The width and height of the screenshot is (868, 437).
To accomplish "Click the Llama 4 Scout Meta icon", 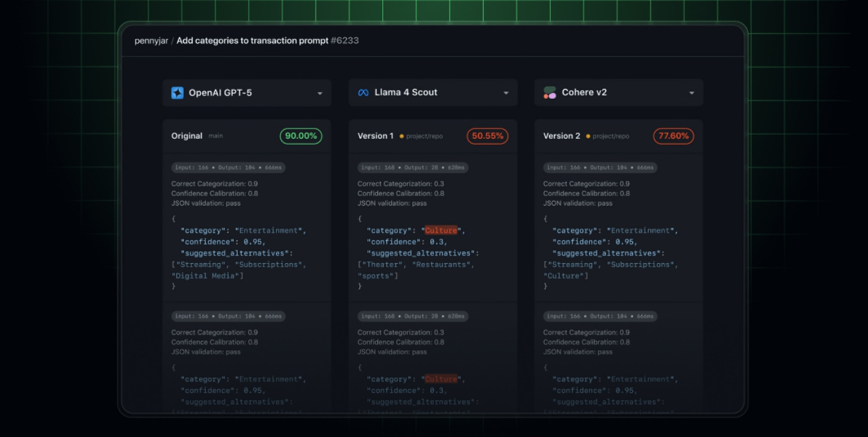I will (363, 93).
